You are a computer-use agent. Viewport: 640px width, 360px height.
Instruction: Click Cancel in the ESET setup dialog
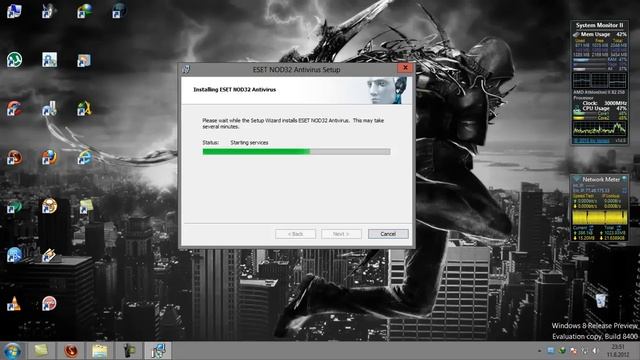point(388,234)
